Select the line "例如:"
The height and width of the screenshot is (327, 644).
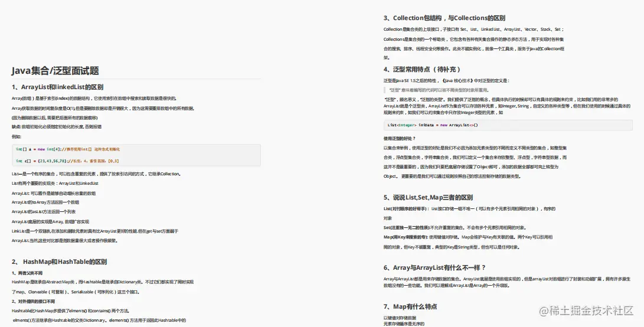17,137
